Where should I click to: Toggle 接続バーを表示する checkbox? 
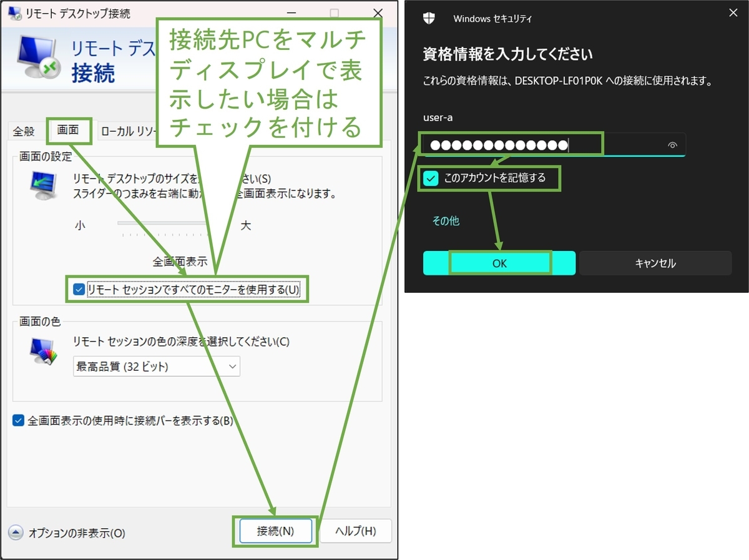(19, 421)
